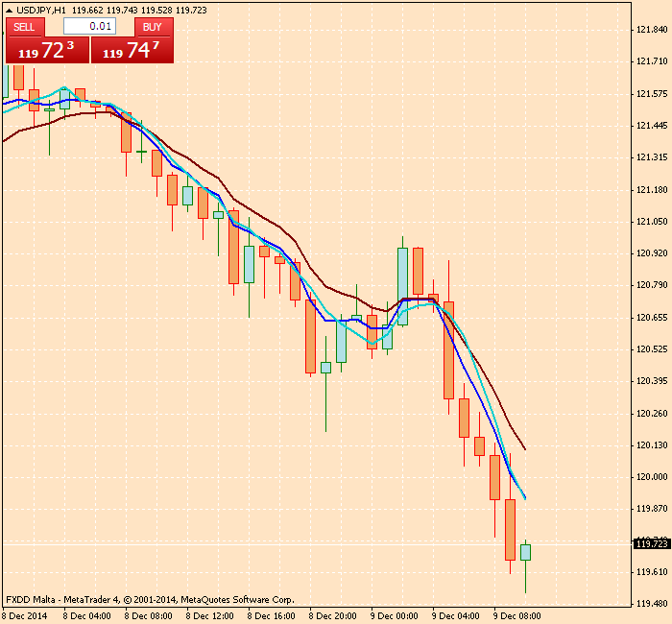The height and width of the screenshot is (624, 672).
Task: Click the FXDD Malta MetaTrader copyright text
Action: (x=150, y=599)
